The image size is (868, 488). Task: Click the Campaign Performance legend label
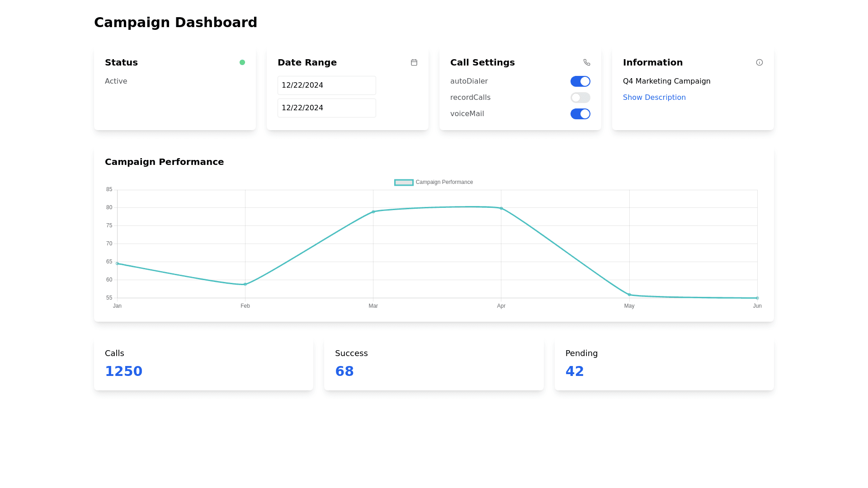click(x=444, y=183)
